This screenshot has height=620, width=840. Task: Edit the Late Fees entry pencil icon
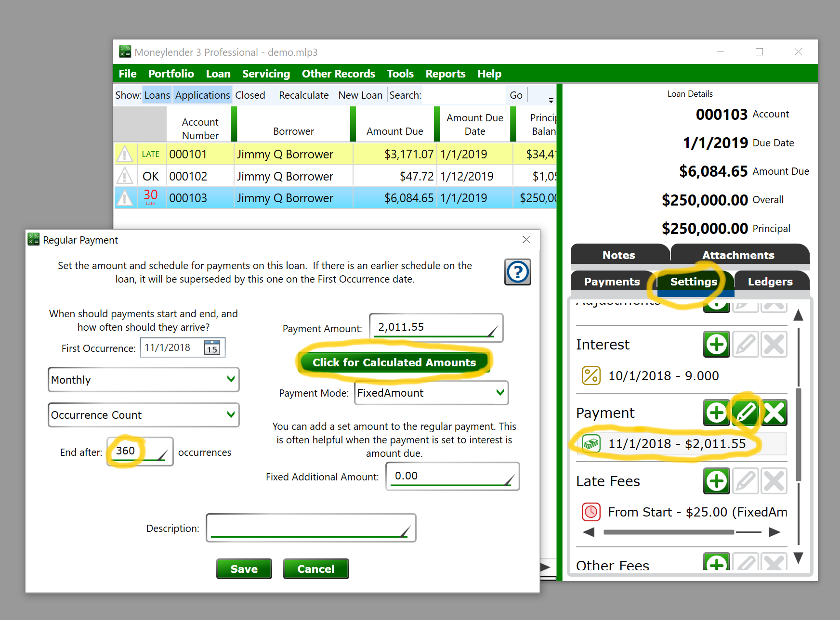tap(746, 481)
